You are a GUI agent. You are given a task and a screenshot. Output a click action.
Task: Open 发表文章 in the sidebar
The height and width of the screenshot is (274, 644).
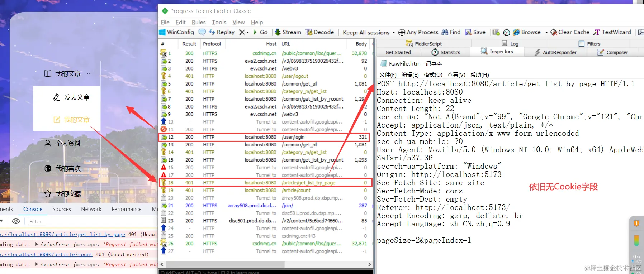pyautogui.click(x=71, y=97)
